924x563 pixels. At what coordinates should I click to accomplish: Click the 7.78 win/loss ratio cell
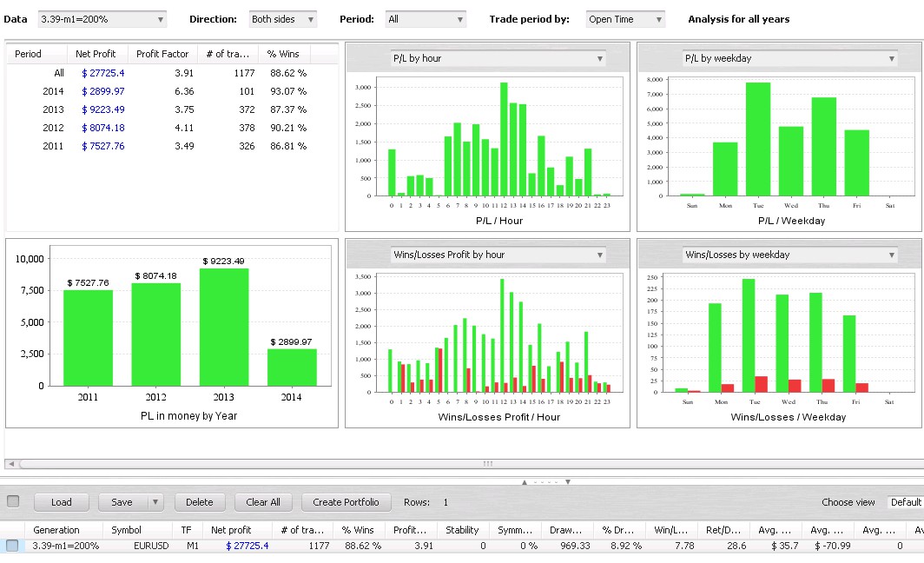click(684, 546)
